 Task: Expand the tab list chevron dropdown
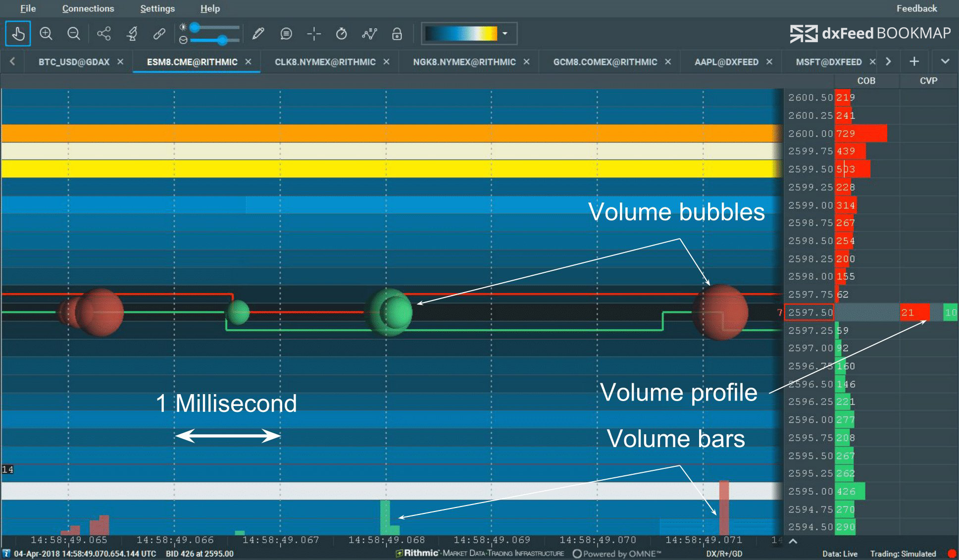(x=945, y=61)
